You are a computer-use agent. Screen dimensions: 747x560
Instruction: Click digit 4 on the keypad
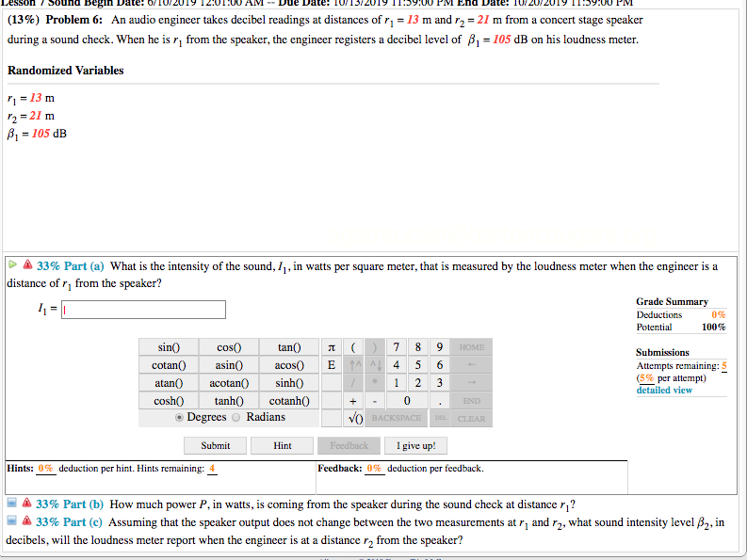tap(396, 365)
